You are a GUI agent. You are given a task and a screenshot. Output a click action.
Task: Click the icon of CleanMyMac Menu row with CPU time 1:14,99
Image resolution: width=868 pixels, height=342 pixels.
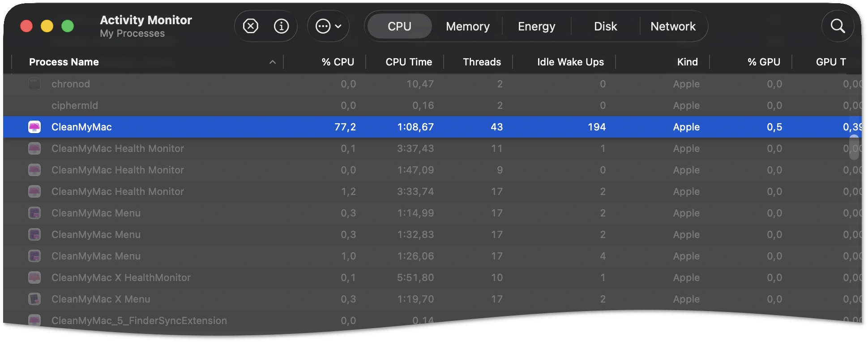coord(34,213)
